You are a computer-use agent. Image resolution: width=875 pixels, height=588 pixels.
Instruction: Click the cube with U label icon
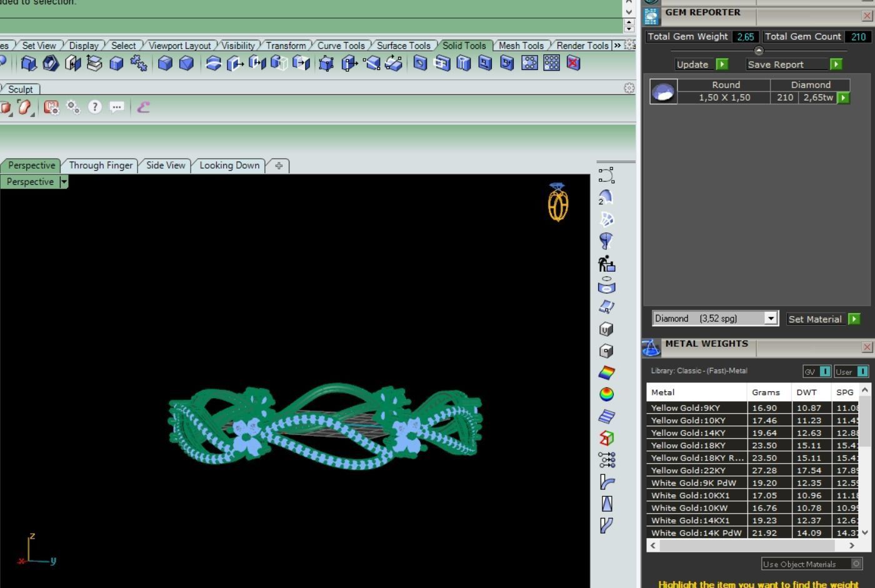pyautogui.click(x=606, y=329)
